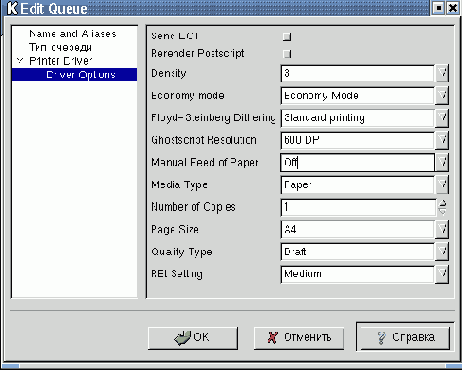Viewport: 462px width, 370px height.
Task: Decrease Number of Copies with down arrow
Action: (x=442, y=211)
